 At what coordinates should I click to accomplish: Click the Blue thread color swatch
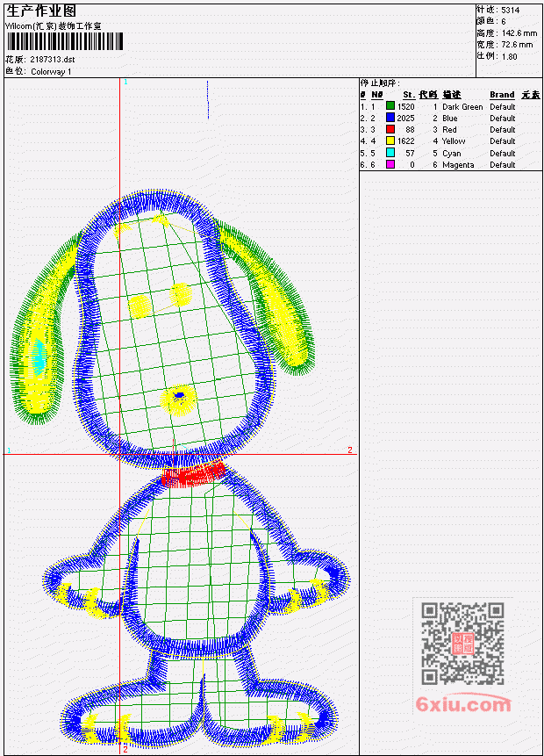tap(390, 118)
